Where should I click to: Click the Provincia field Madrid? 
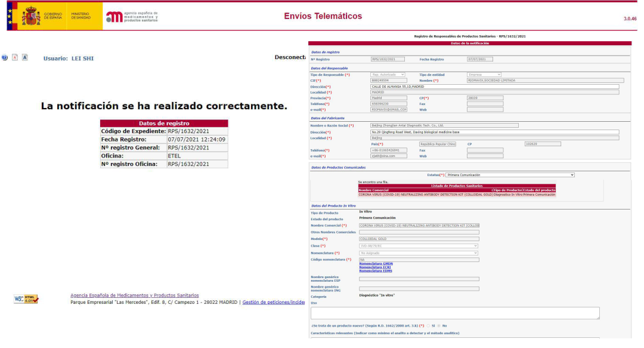[x=389, y=98]
